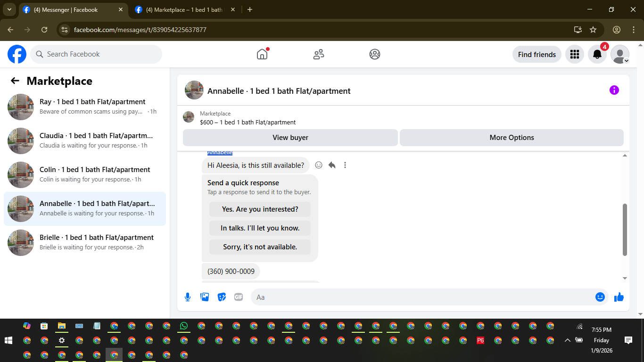Open Ray's apartment conversation
Viewport: 644px width, 362px height.
click(x=85, y=107)
